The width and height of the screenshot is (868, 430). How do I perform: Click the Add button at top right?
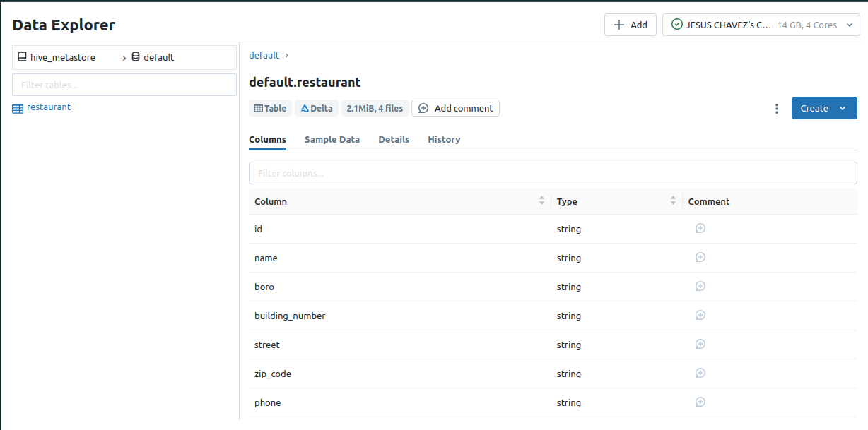pos(630,24)
